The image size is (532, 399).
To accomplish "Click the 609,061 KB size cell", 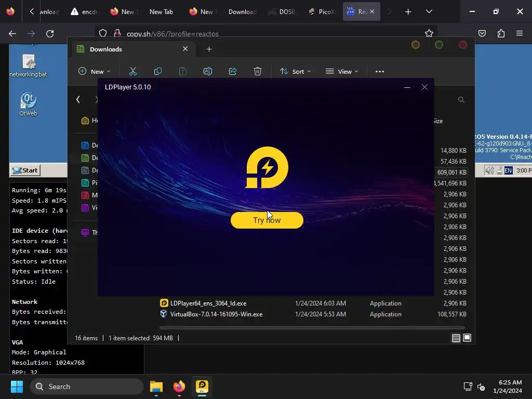I will point(451,172).
